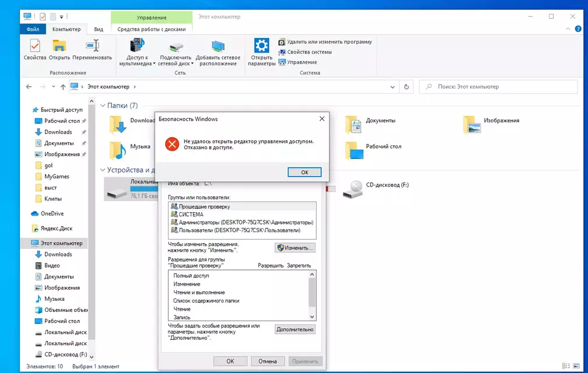Click quick access toolbar properties checkmark icon

coord(43,17)
